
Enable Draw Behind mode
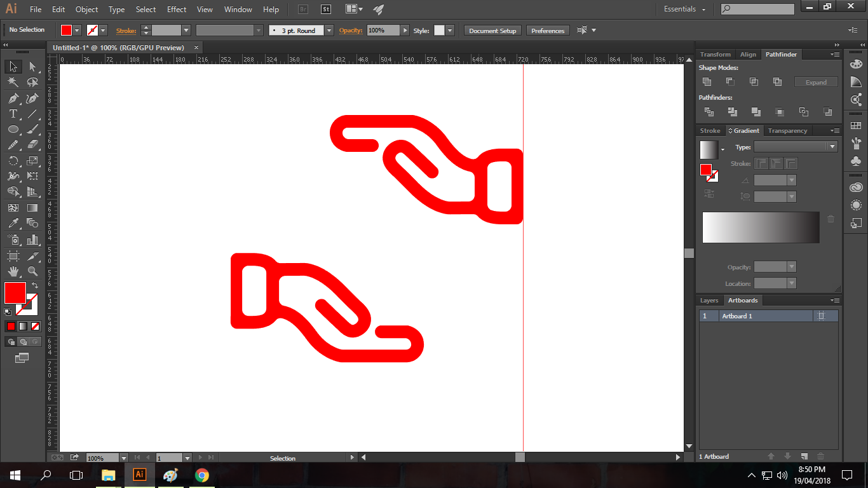(23, 342)
